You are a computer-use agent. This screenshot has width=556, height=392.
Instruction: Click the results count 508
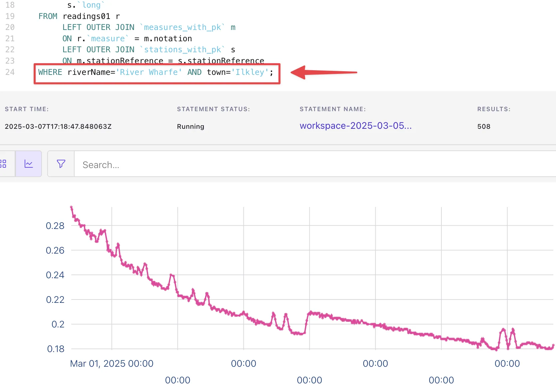483,126
